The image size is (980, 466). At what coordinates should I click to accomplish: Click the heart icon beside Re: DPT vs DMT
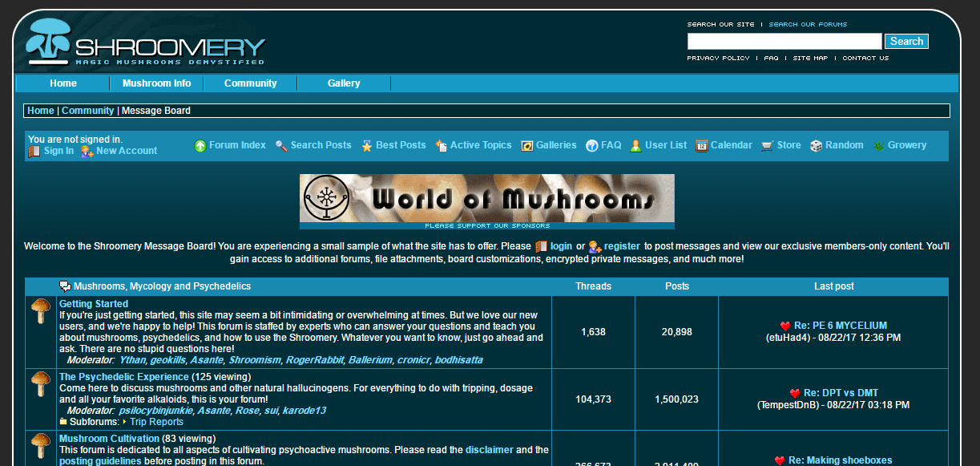click(795, 394)
